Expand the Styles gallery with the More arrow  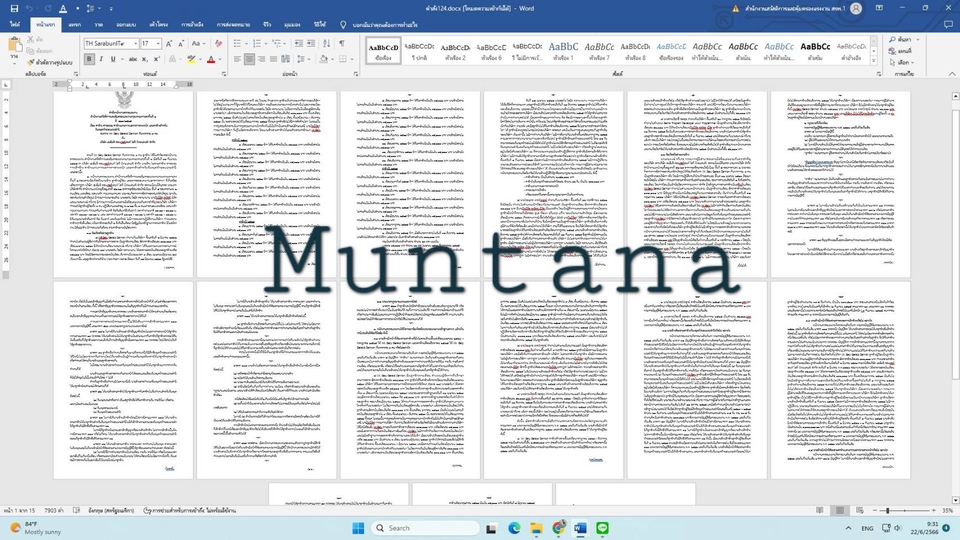[874, 61]
